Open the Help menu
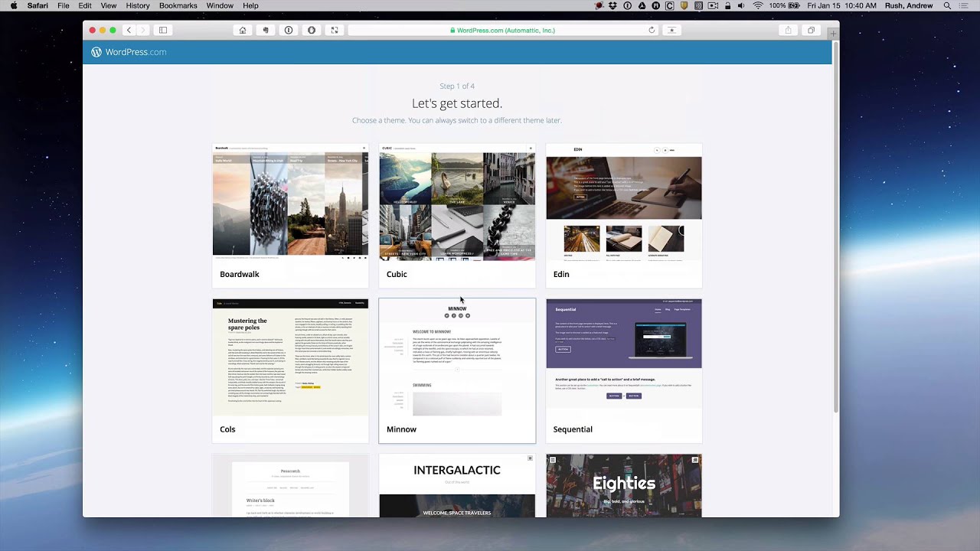The height and width of the screenshot is (551, 980). (x=250, y=5)
